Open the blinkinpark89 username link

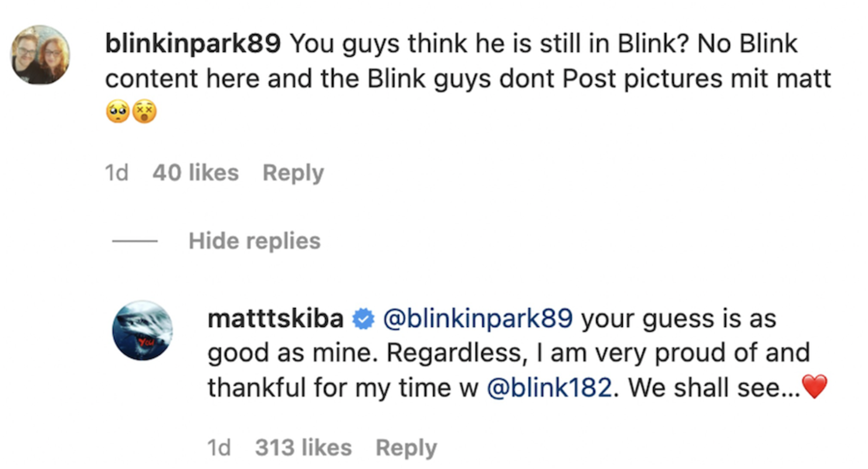194,45
